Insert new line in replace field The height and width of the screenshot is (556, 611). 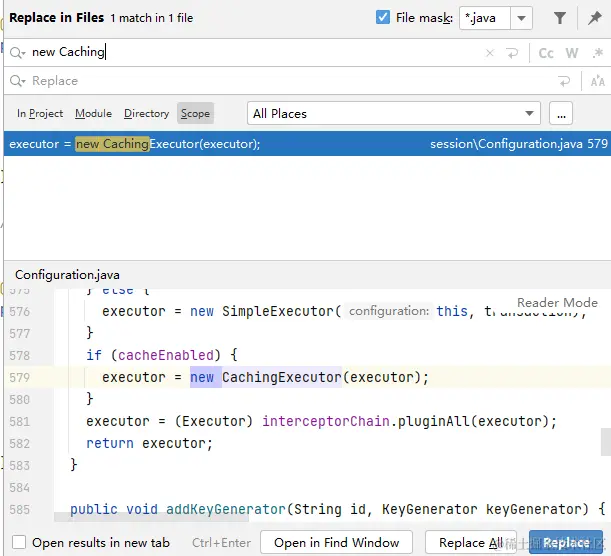coord(563,81)
